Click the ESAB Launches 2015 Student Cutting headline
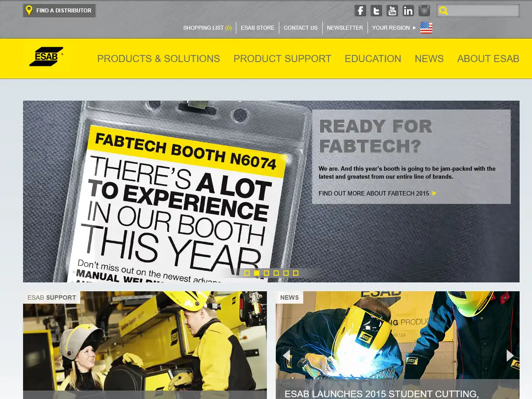The width and height of the screenshot is (532, 399). 382,394
